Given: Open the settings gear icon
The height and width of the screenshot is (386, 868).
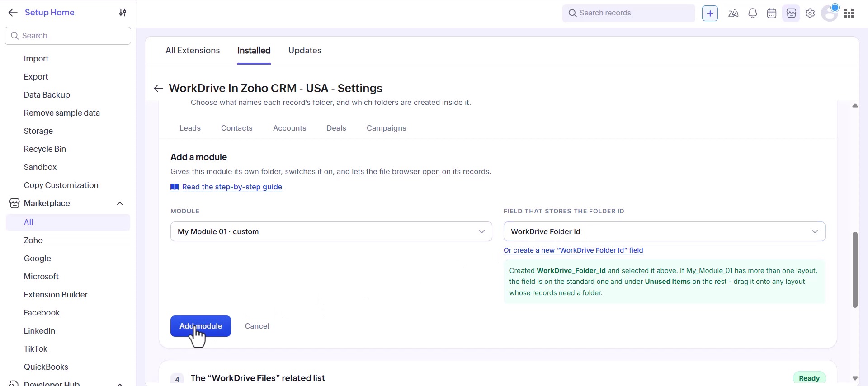Looking at the screenshot, I should pos(810,13).
